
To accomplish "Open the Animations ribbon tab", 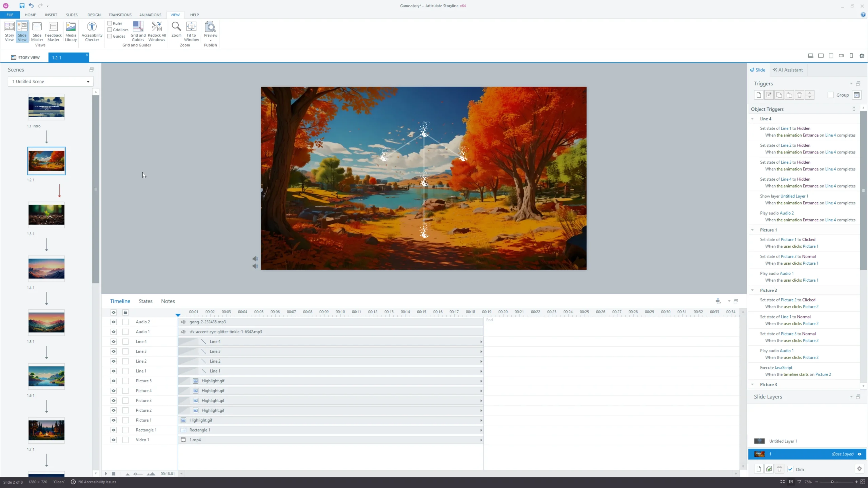I will [x=150, y=15].
